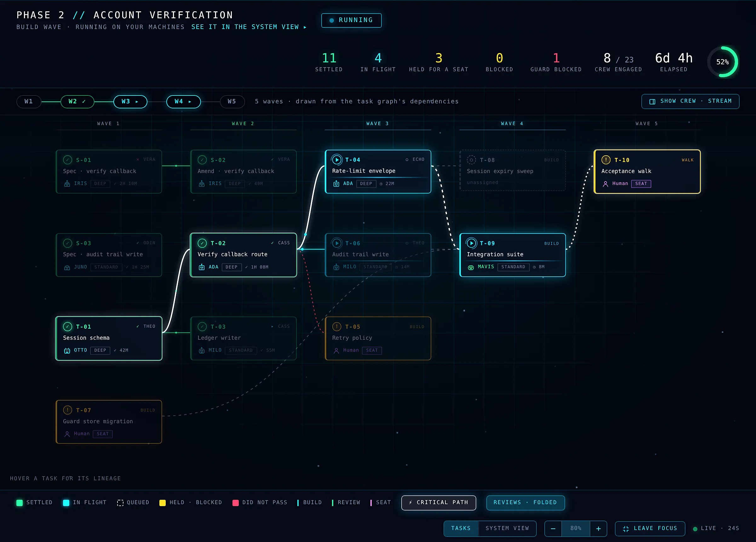Select the W3 running wave pill
This screenshot has width=756, height=542.
pyautogui.click(x=130, y=101)
